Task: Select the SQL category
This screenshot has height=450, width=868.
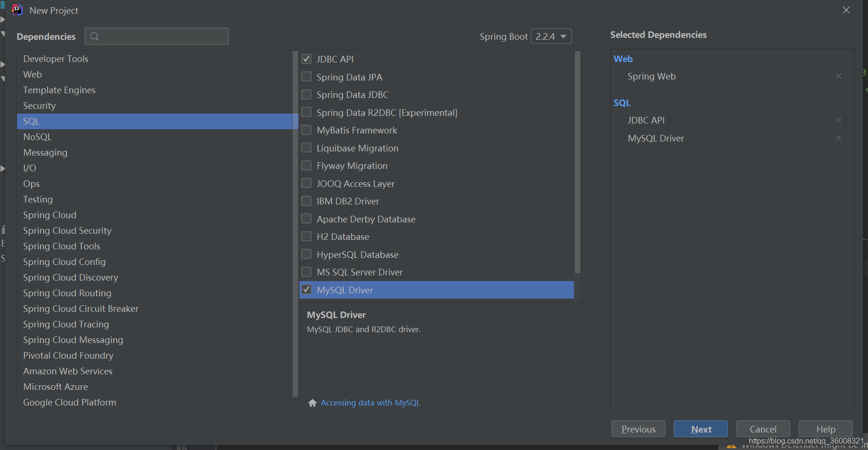Action: click(x=155, y=121)
